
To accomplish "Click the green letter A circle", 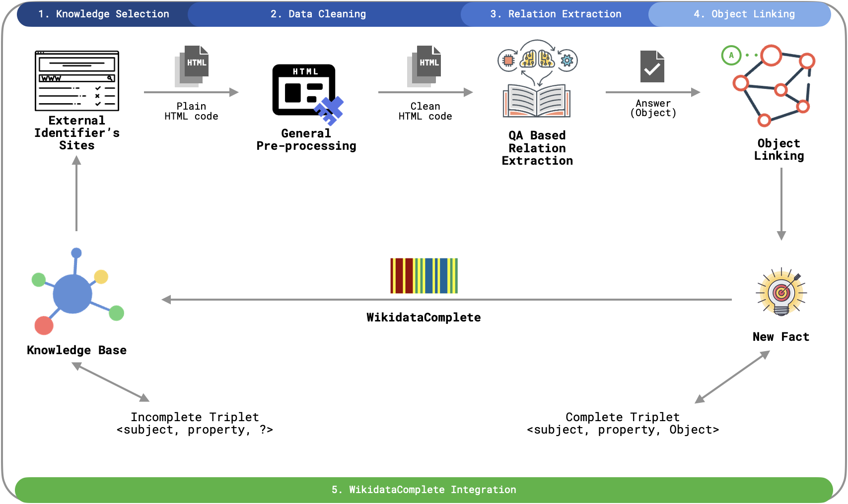I will point(731,55).
